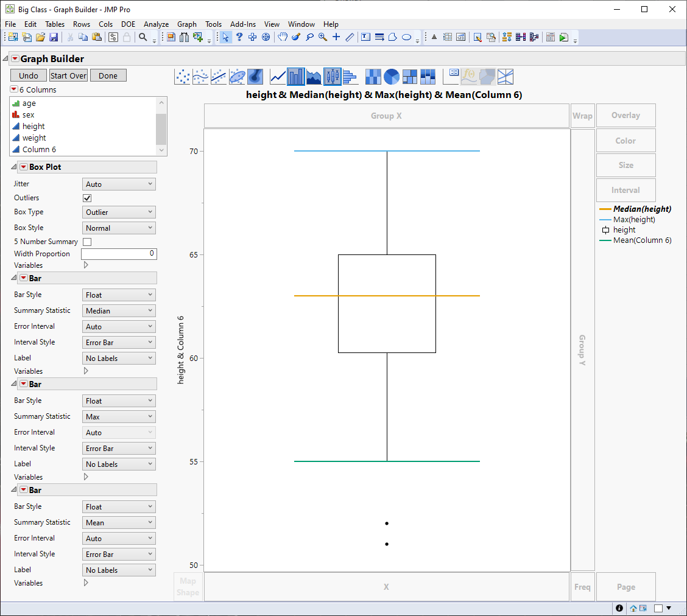Click the Area chart element icon
The image size is (687, 616).
click(x=314, y=77)
